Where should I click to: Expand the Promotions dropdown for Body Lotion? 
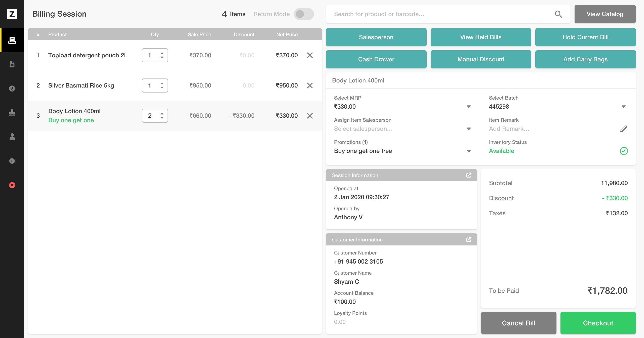469,151
